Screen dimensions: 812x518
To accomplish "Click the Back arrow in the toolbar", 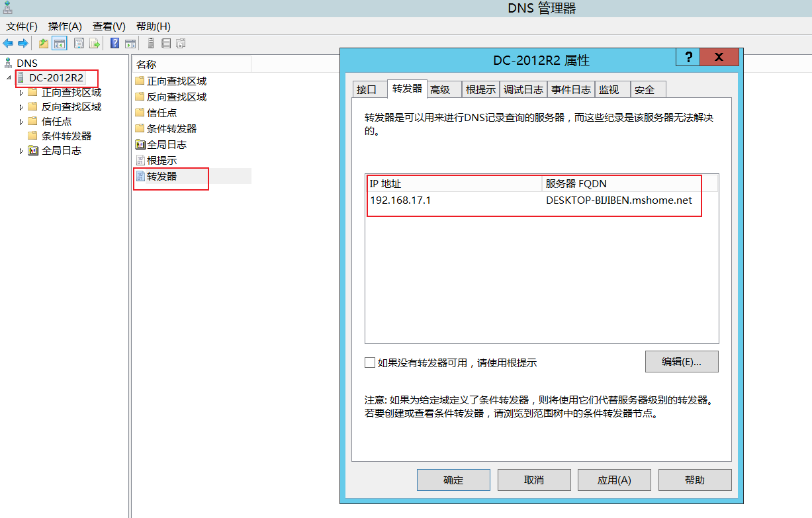I will coord(8,44).
